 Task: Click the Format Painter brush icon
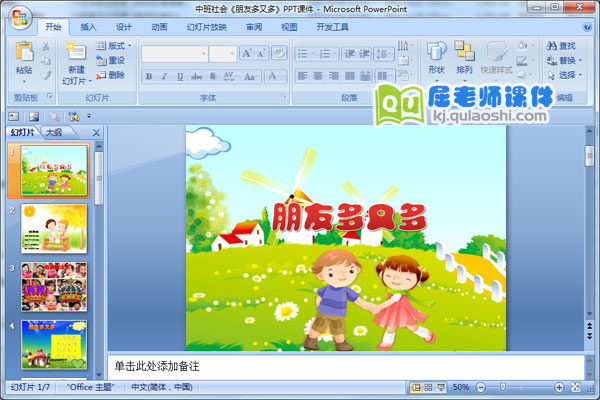pyautogui.click(x=46, y=75)
